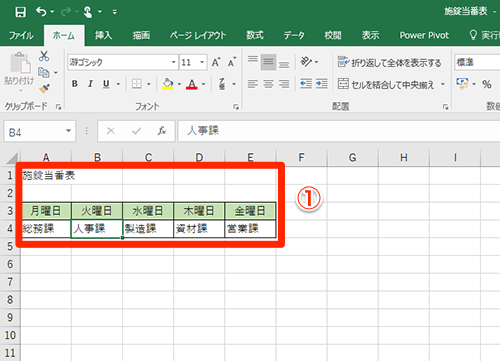Open the 描画 tab

[141, 35]
